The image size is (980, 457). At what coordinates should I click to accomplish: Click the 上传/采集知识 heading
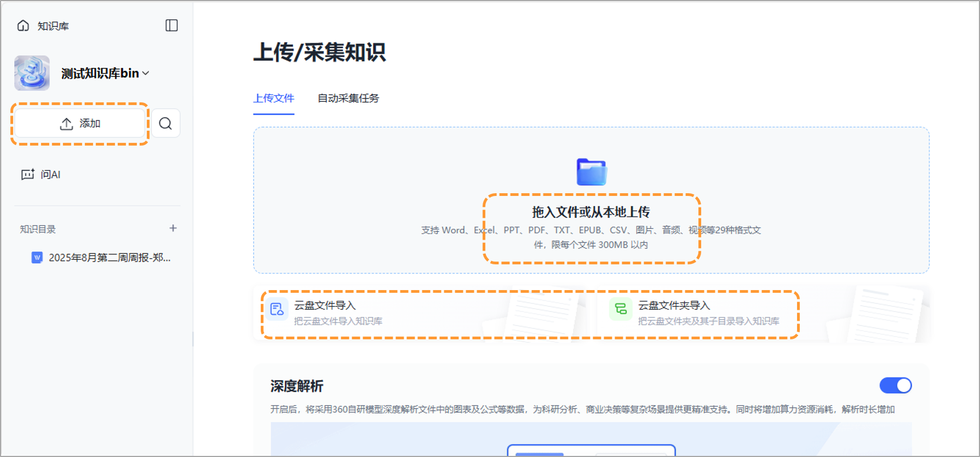(x=319, y=53)
